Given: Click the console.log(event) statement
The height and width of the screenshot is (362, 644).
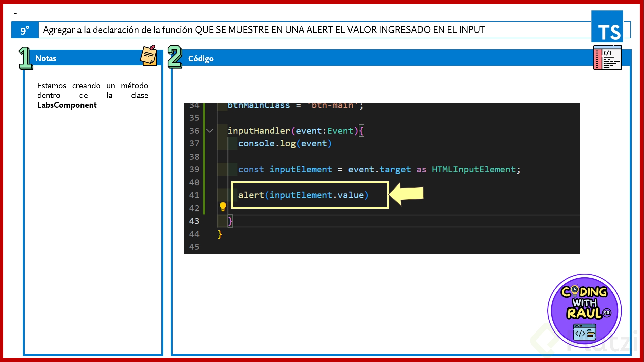Looking at the screenshot, I should tap(285, 143).
